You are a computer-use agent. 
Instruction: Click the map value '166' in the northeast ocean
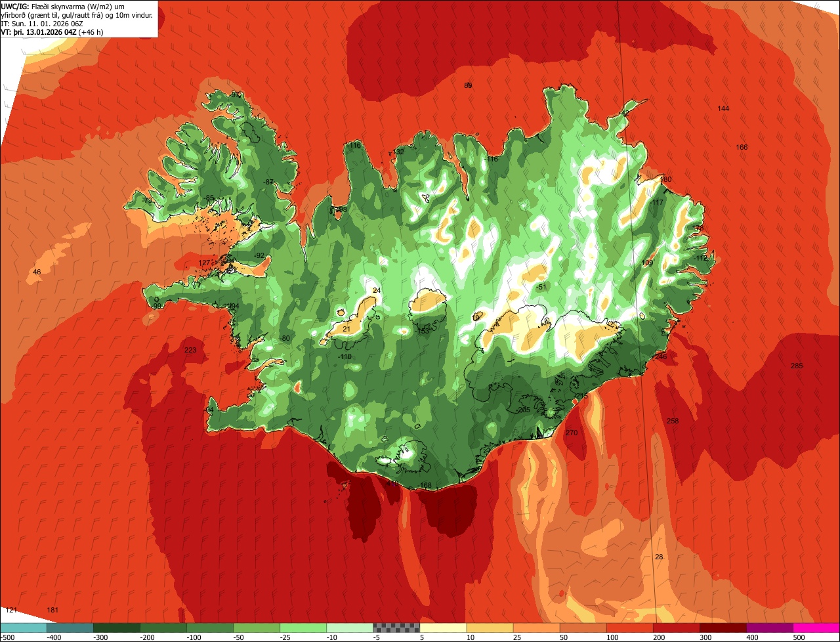pos(742,147)
